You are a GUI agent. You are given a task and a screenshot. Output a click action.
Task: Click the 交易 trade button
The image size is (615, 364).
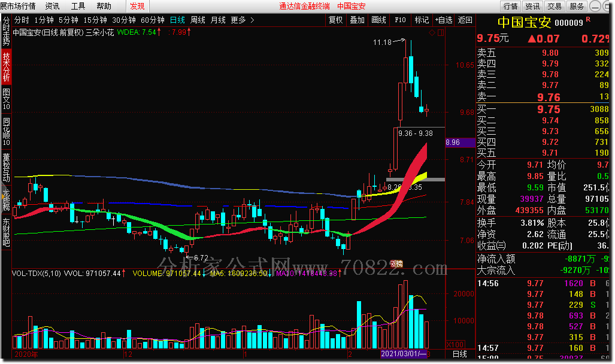tap(555, 6)
